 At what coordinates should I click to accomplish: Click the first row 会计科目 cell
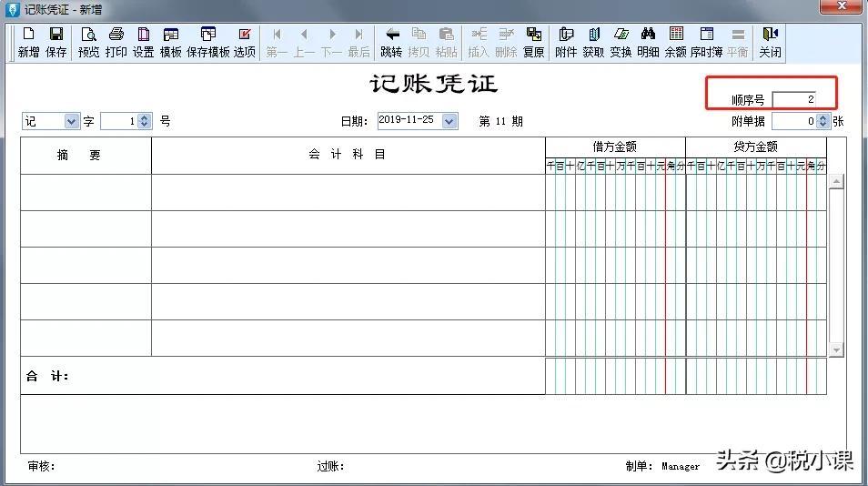348,193
